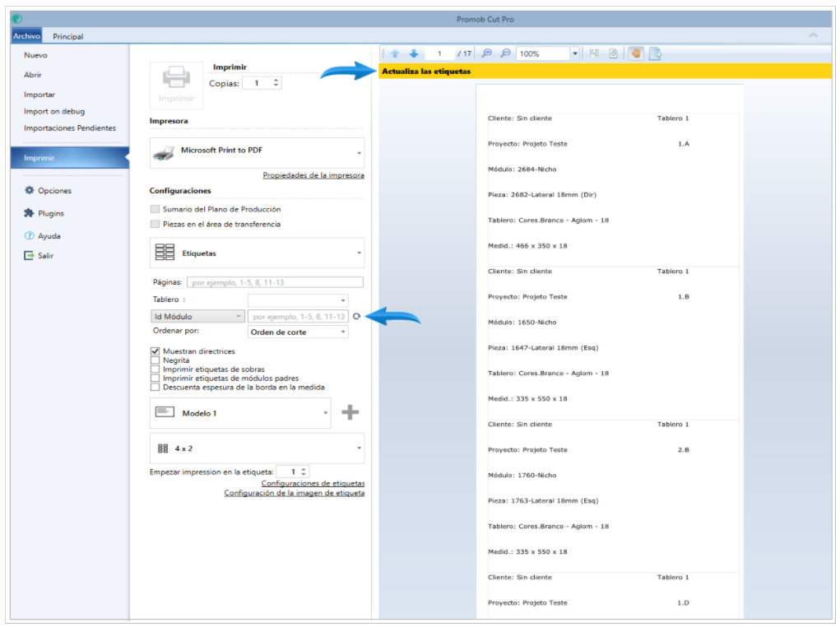The image size is (840, 627).
Task: Zoom out of the print preview
Action: [505, 53]
